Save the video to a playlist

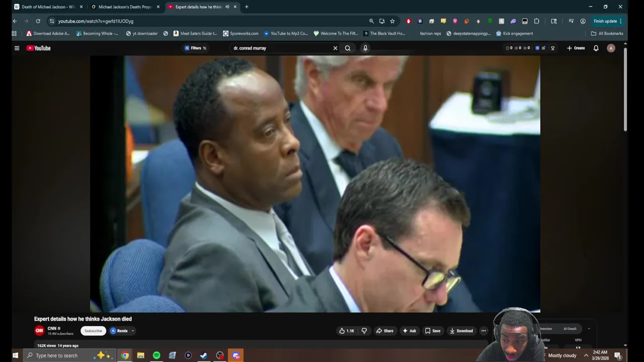pos(432,331)
